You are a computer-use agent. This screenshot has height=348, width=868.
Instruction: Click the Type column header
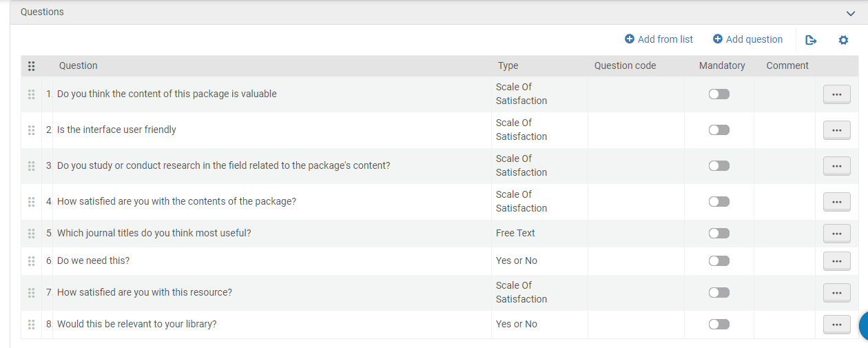coord(508,66)
